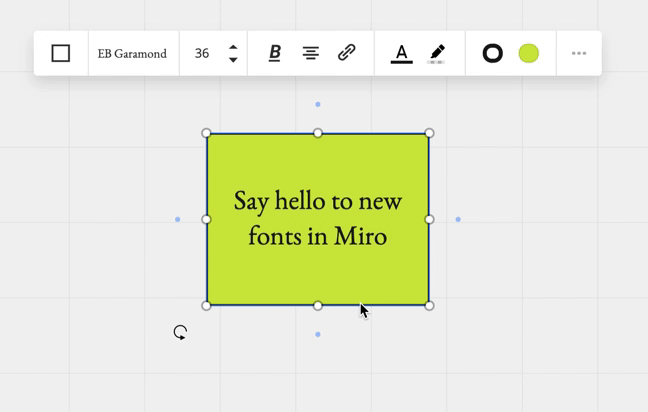Click the top-left corner resize handle
This screenshot has width=648, height=412.
coord(207,133)
